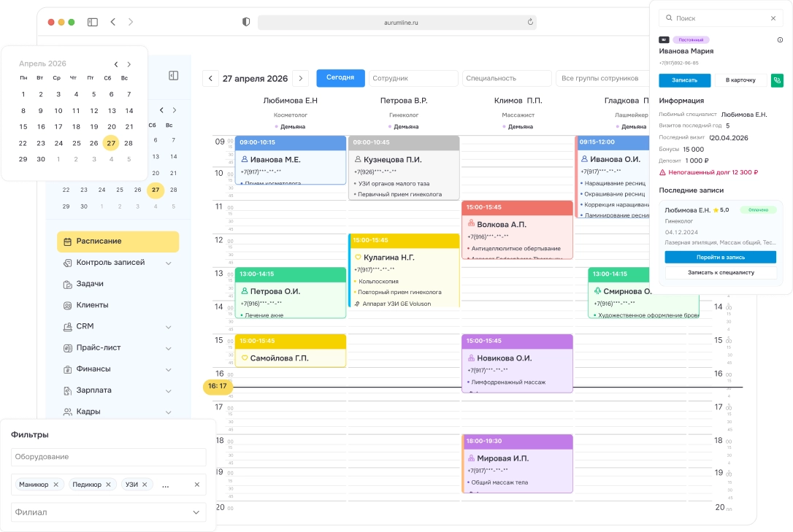Open the Филиал dropdown
The width and height of the screenshot is (793, 532).
tap(108, 512)
